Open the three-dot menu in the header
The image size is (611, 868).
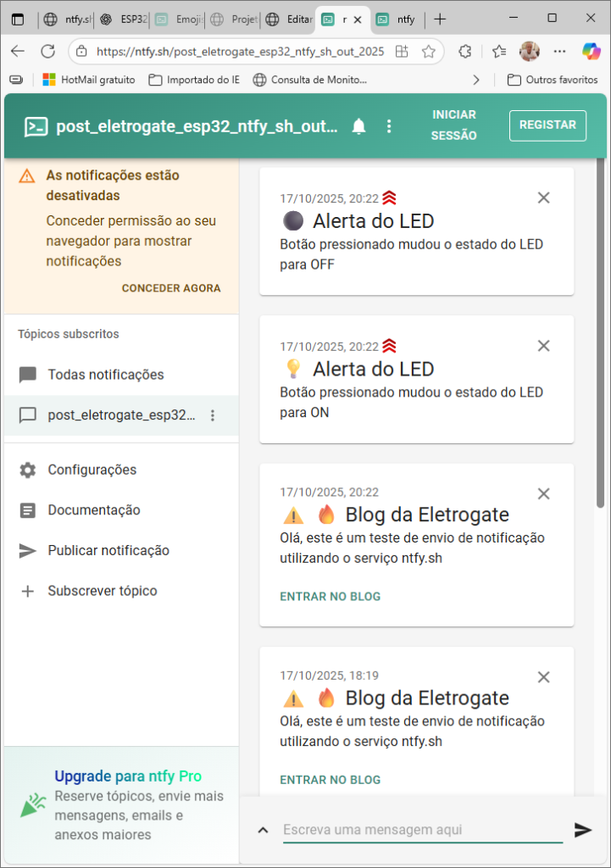(x=389, y=126)
